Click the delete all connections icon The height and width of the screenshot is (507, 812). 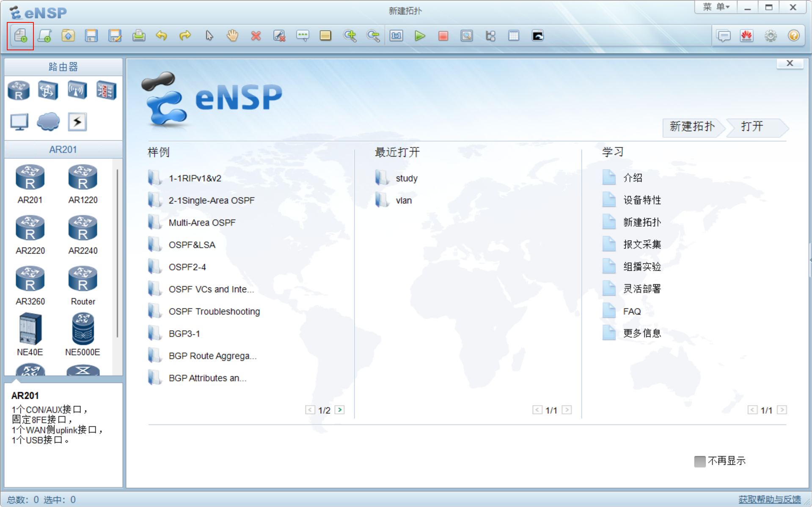click(x=279, y=36)
